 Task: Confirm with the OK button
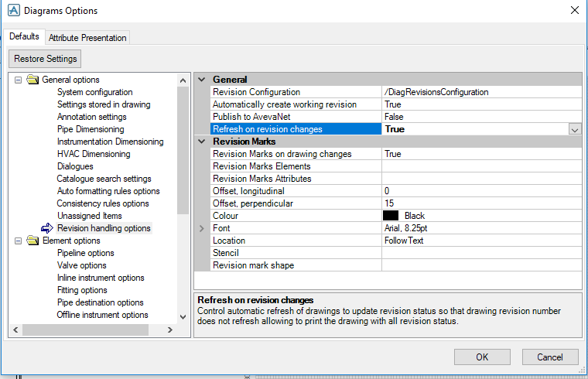coord(482,357)
